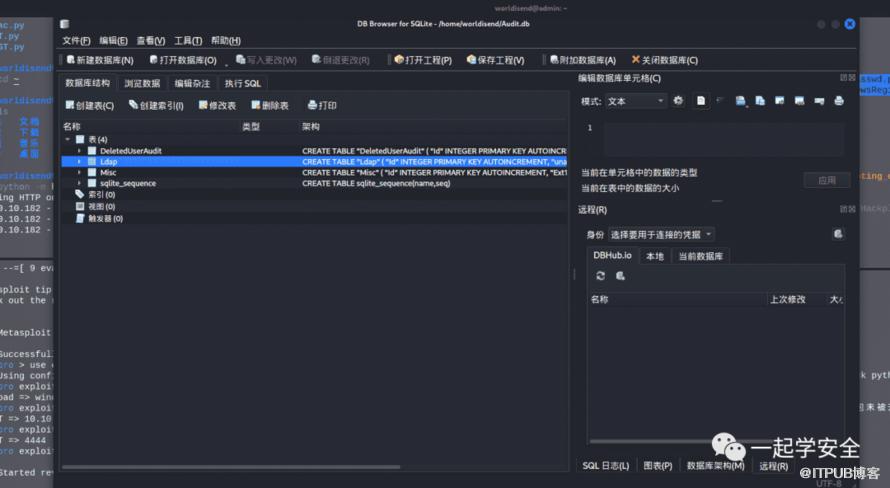Click the certificate icon right of identity dropdown
The width and height of the screenshot is (890, 488).
(838, 234)
